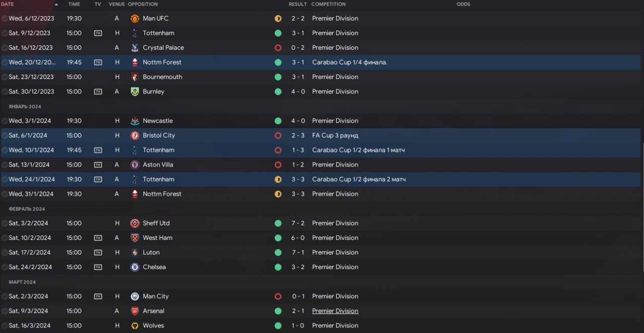Viewport: 644px width, 333px height.
Task: Toggle the checkmark beside Sat, 6/1/2024 fixture
Action: (5, 135)
